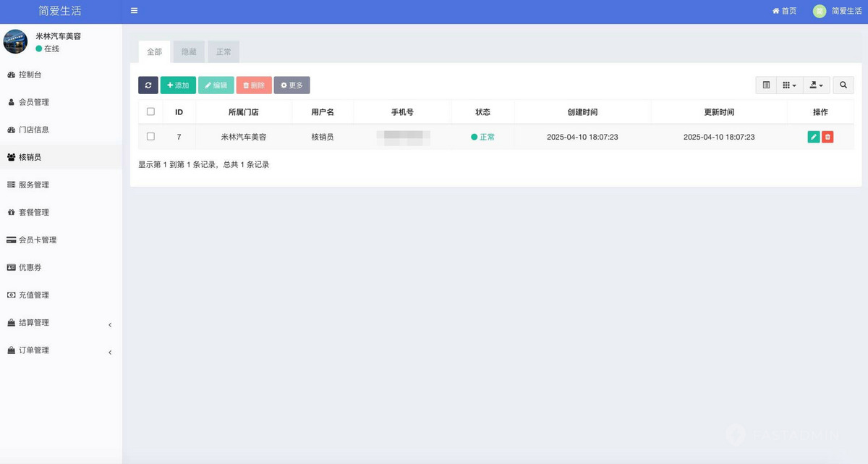Screen dimensions: 868x464
Task: Switch to the 隐藏 tab
Action: point(188,51)
